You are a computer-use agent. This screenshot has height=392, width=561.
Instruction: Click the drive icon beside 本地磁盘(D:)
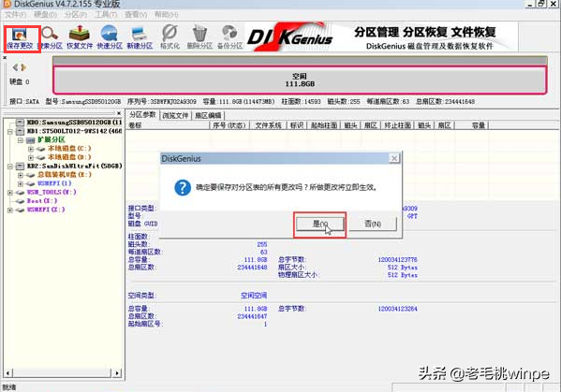pos(41,157)
